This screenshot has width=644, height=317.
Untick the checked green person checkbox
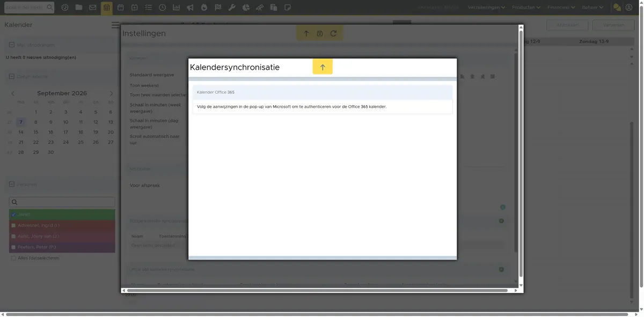pos(13,215)
